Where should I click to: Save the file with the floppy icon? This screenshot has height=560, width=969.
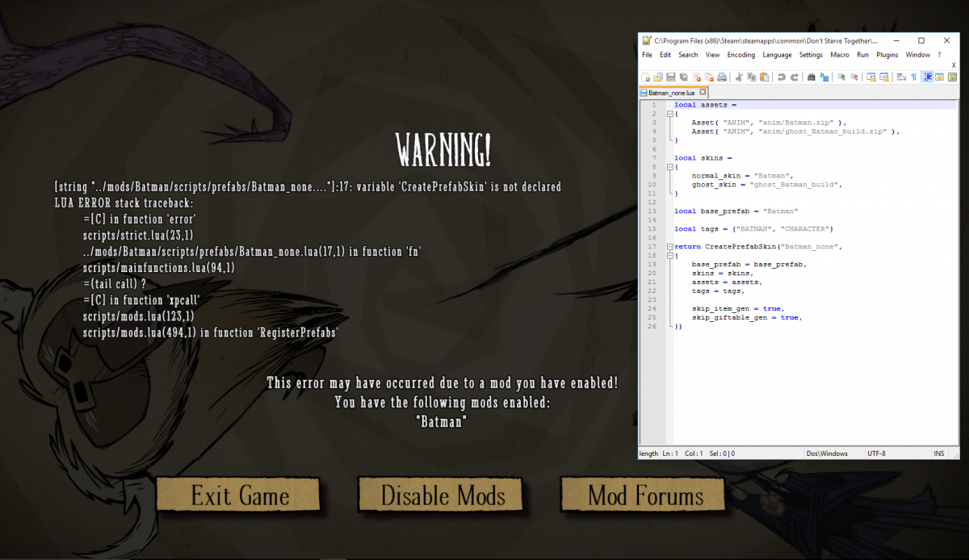click(670, 77)
